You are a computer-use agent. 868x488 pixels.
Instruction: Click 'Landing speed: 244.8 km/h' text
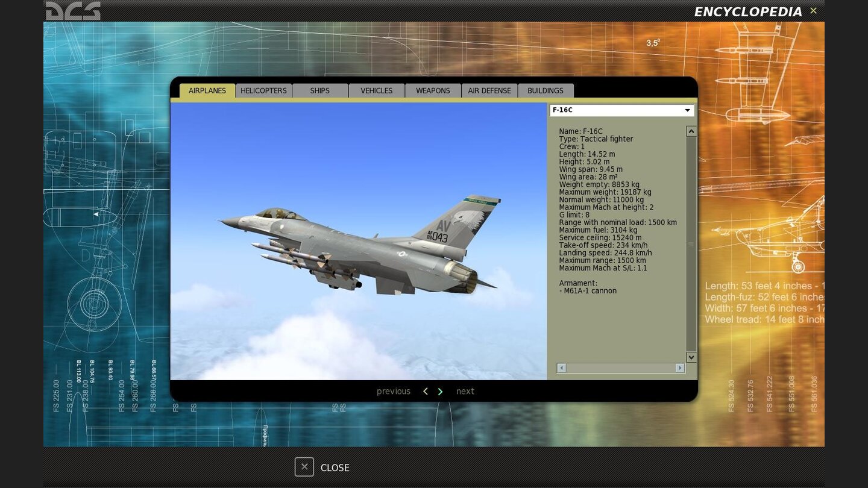[x=605, y=253]
